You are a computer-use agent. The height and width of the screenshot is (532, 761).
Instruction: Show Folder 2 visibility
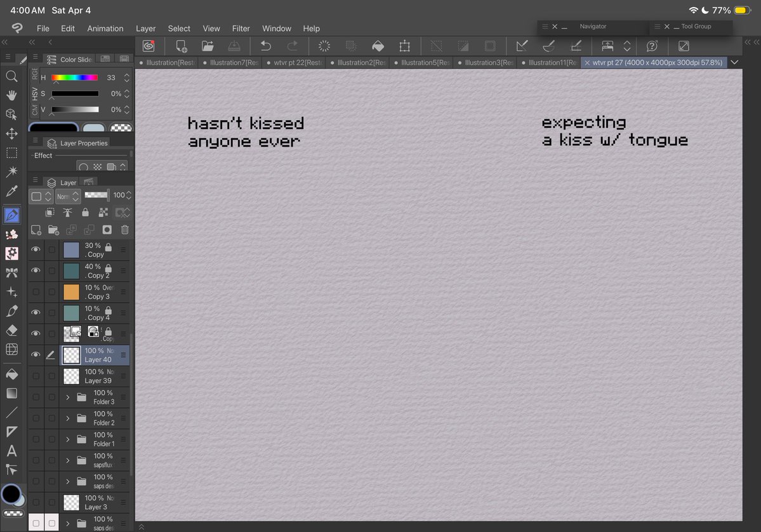coord(36,418)
